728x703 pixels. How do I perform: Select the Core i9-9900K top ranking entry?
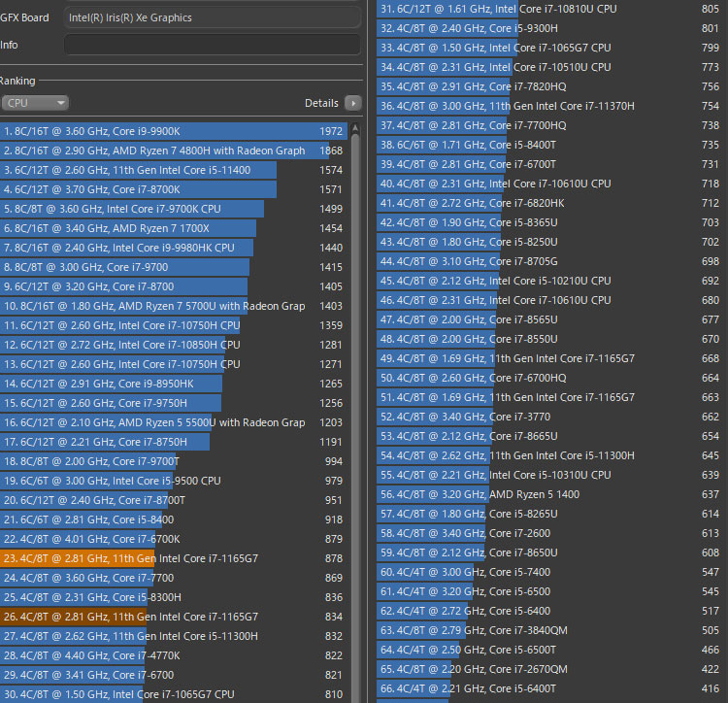point(175,131)
